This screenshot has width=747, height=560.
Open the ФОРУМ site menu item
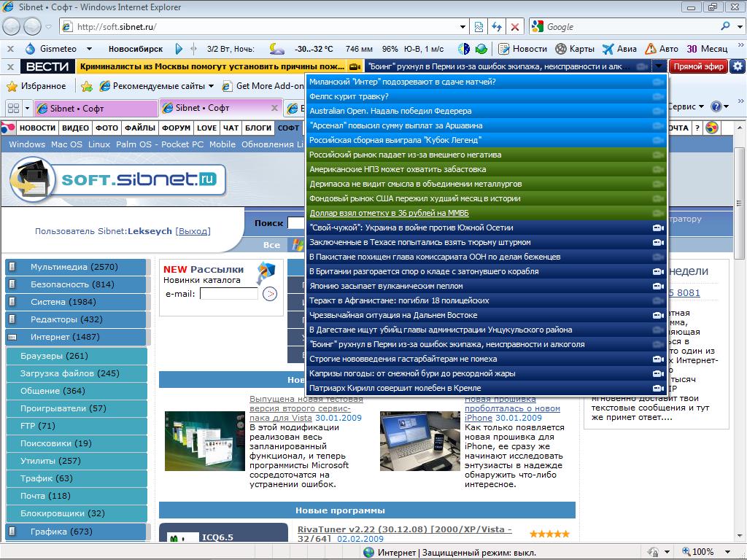tap(176, 128)
